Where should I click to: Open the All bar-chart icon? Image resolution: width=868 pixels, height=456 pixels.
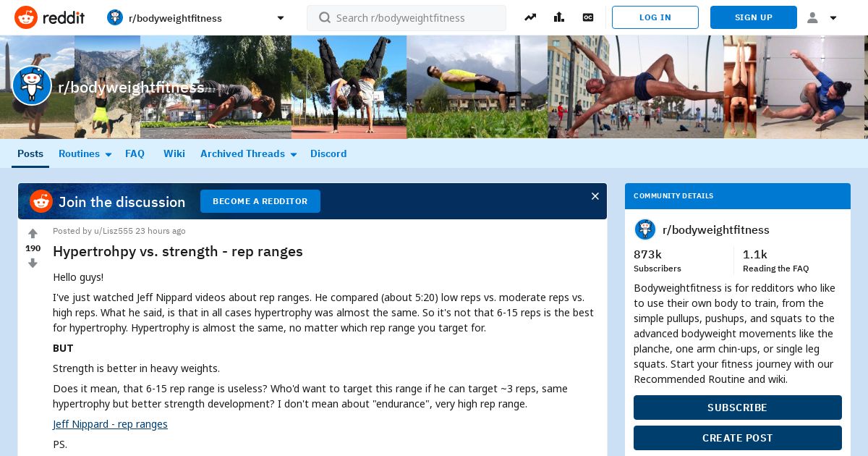[559, 17]
